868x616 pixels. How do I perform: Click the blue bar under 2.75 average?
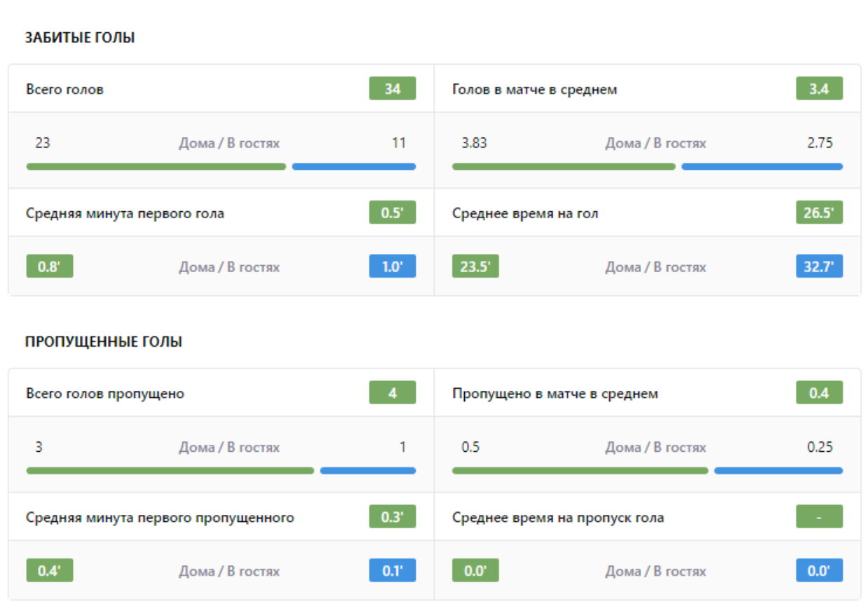(x=761, y=167)
